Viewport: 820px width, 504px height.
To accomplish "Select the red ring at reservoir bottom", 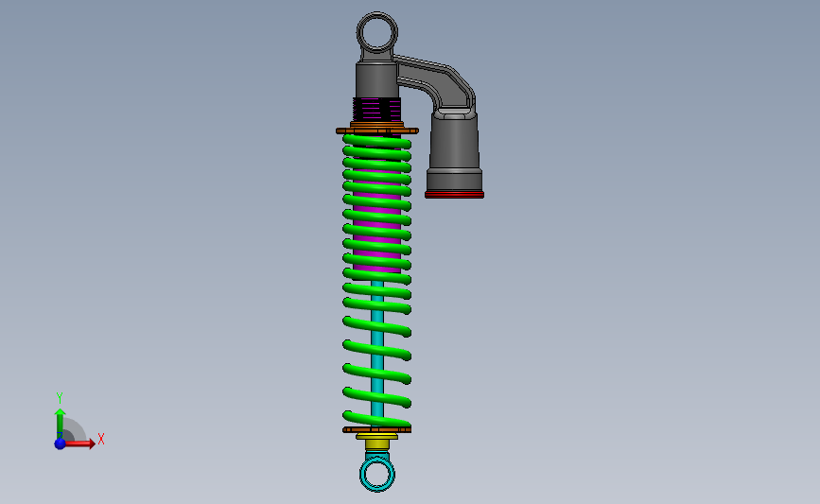I will [x=454, y=195].
